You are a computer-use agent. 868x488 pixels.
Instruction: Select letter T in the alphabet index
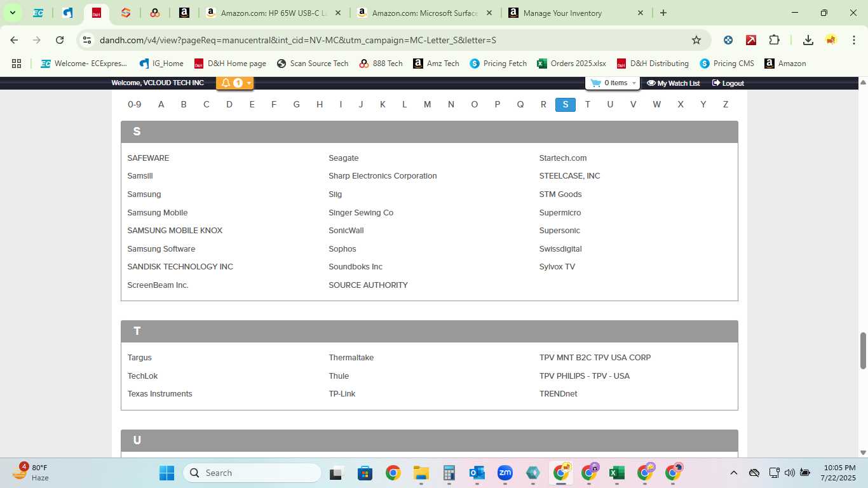tap(588, 104)
